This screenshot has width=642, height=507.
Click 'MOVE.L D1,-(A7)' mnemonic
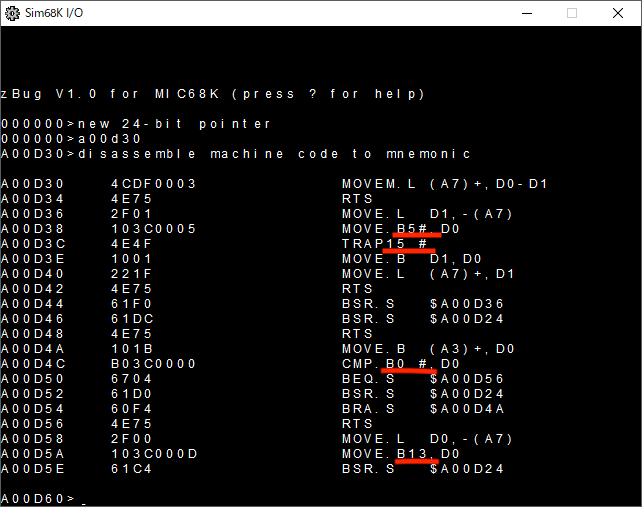427,214
